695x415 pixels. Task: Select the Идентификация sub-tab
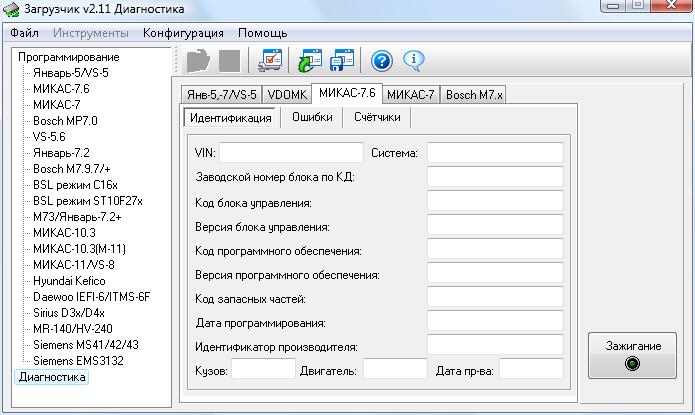pyautogui.click(x=230, y=118)
